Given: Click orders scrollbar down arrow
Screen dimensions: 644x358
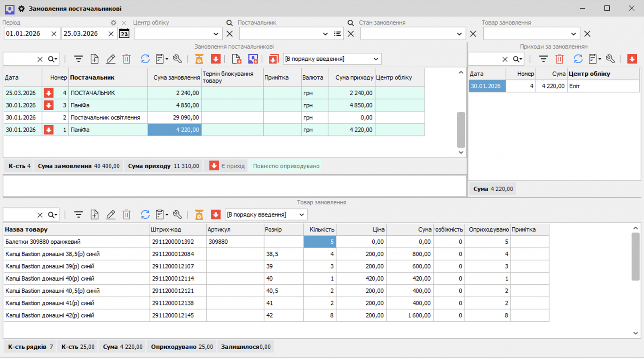Looking at the screenshot, I should (461, 152).
